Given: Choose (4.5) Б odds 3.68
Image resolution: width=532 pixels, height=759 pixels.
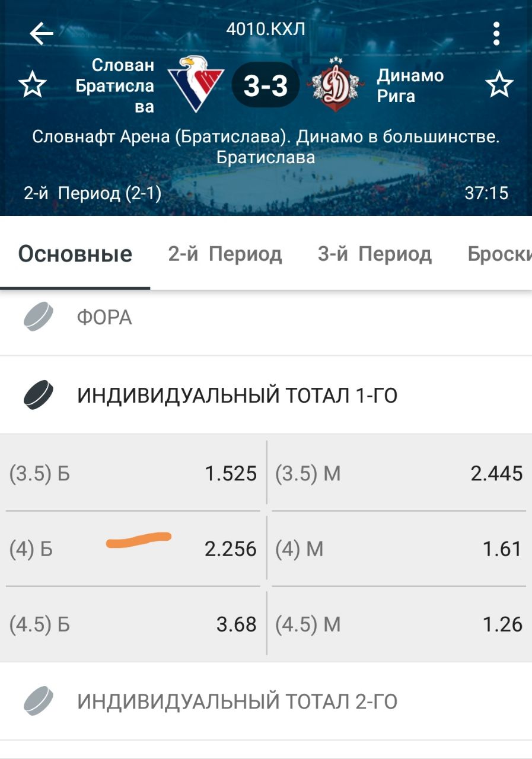Looking at the screenshot, I should (x=133, y=624).
